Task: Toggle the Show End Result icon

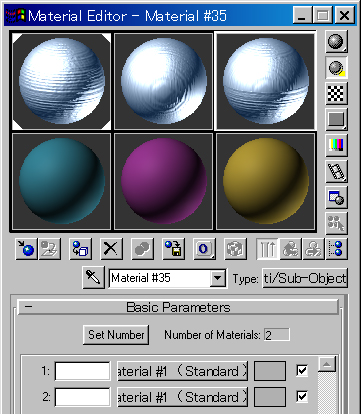Action: 267,249
